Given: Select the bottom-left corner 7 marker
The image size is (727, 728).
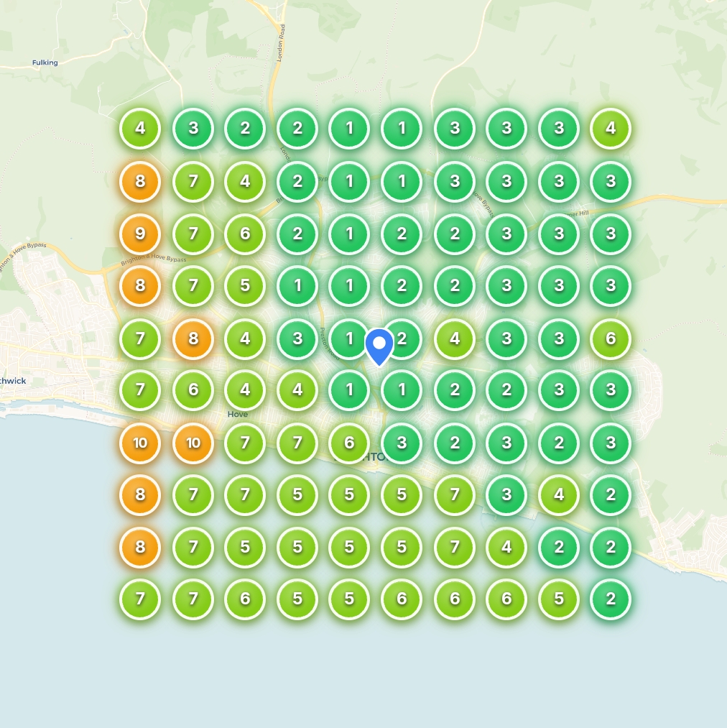Looking at the screenshot, I should [x=140, y=599].
